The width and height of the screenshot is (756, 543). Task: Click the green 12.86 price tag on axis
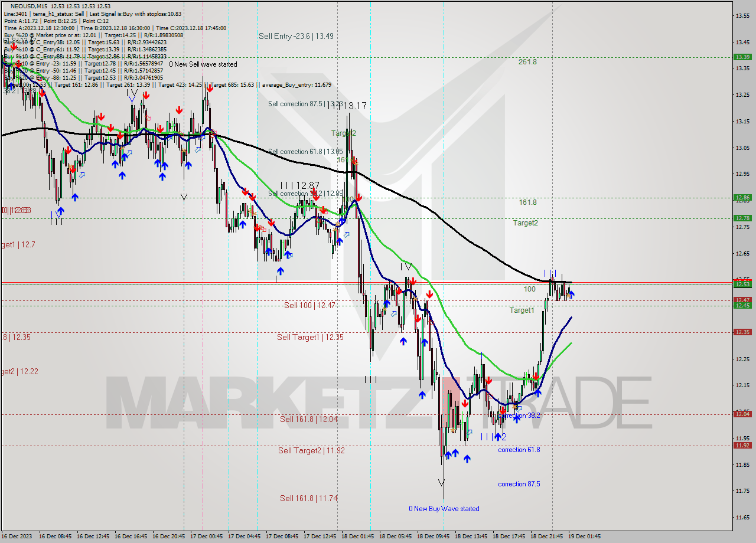point(742,197)
